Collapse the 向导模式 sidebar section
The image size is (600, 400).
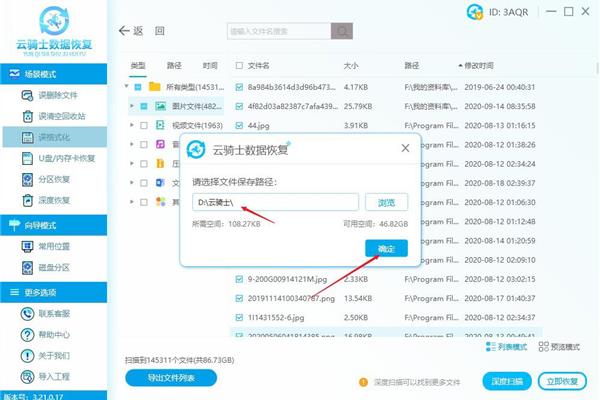pyautogui.click(x=54, y=225)
